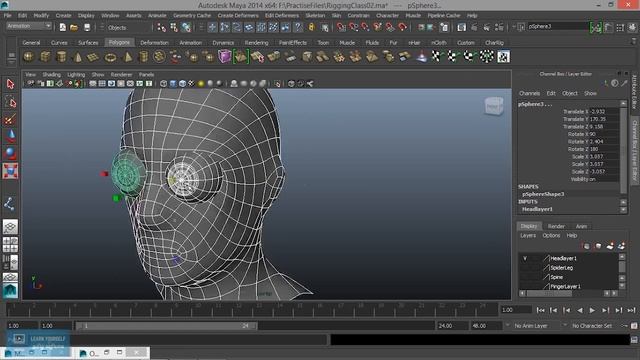Click the pSphere3 name input field
640x360 pixels.
(558, 27)
